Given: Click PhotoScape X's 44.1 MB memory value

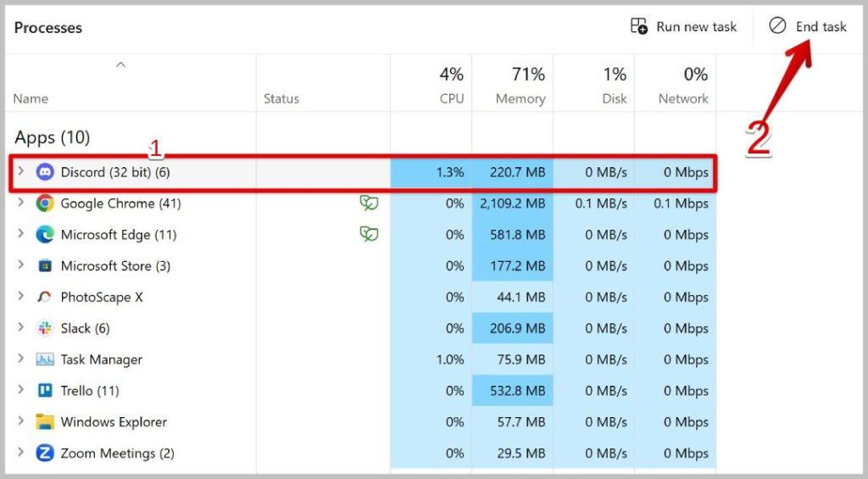Looking at the screenshot, I should point(521,298).
